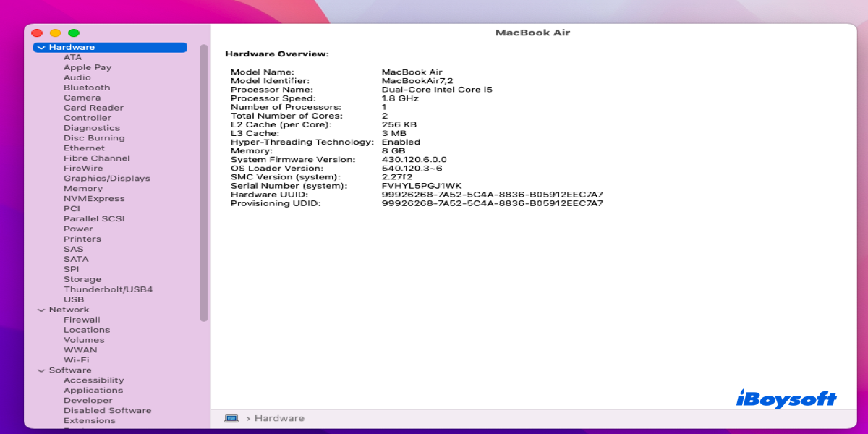868x434 pixels.
Task: Open Disabled Software list item
Action: [x=107, y=411]
